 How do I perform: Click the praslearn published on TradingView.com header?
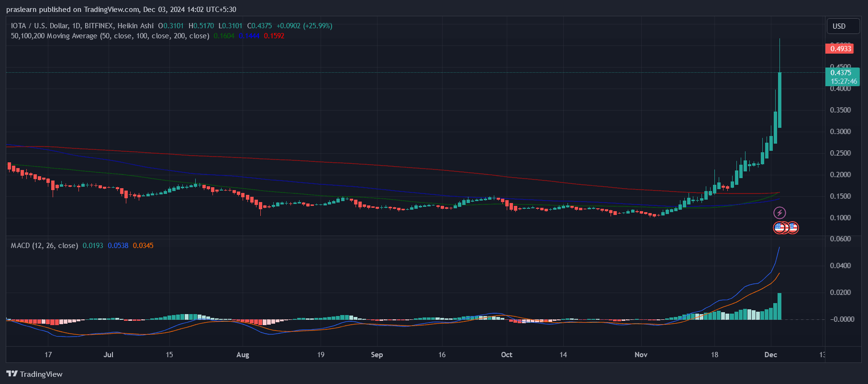(x=121, y=10)
